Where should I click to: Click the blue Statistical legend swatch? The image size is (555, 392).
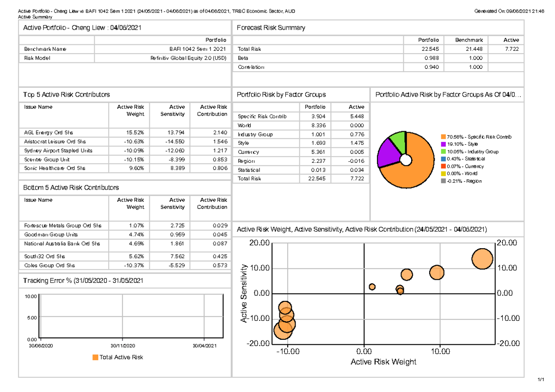443,159
